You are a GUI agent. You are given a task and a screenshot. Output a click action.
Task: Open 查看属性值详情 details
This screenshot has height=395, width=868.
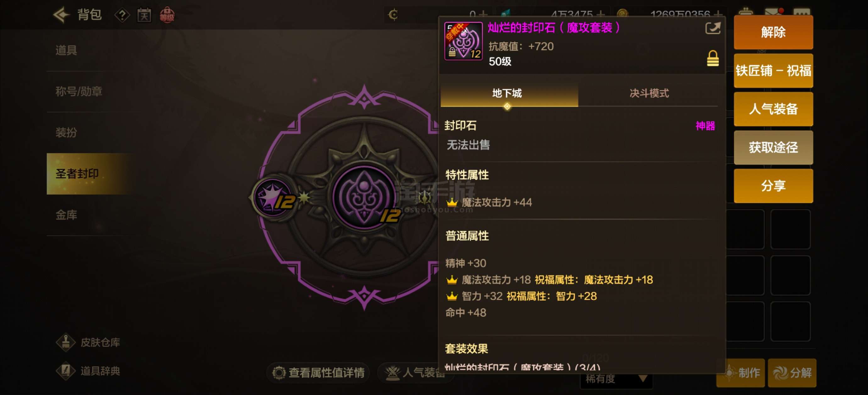pos(318,372)
